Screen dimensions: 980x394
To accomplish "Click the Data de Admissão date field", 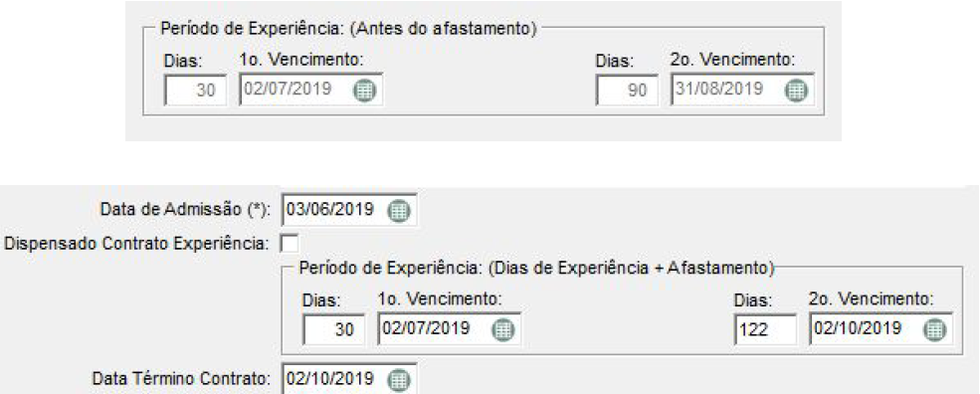I will (x=349, y=210).
